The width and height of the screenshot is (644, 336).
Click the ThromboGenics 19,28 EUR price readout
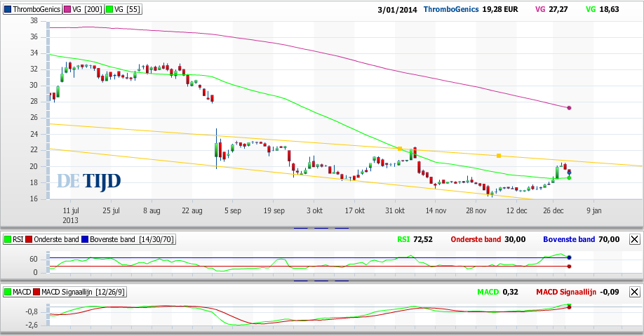point(471,9)
